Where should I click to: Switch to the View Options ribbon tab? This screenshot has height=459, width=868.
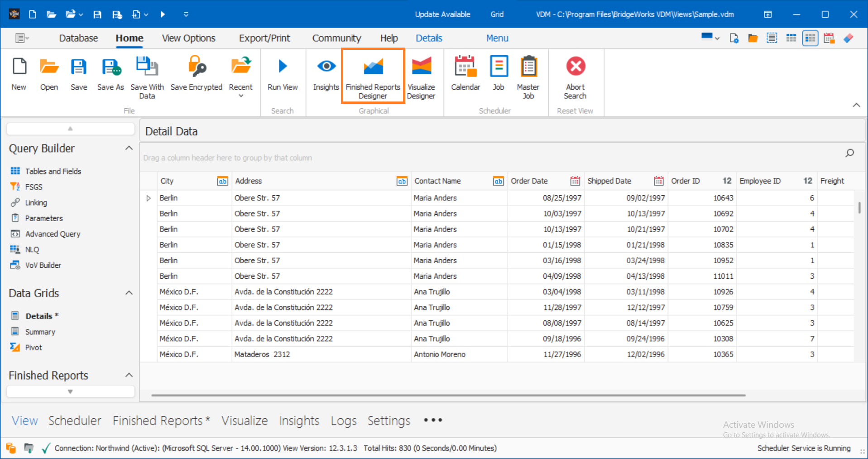[x=188, y=38]
